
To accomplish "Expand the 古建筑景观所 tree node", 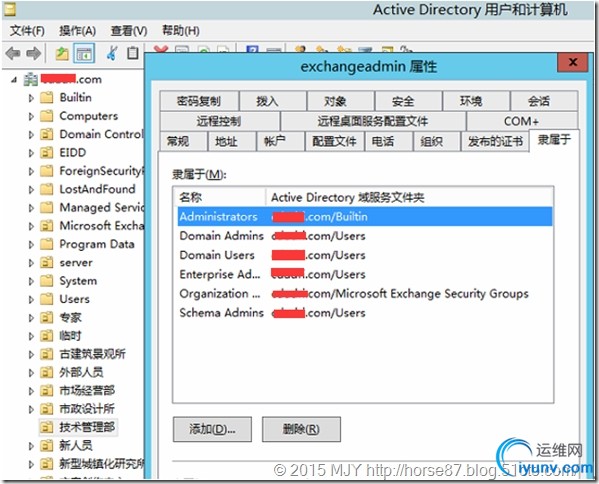I will coord(31,355).
